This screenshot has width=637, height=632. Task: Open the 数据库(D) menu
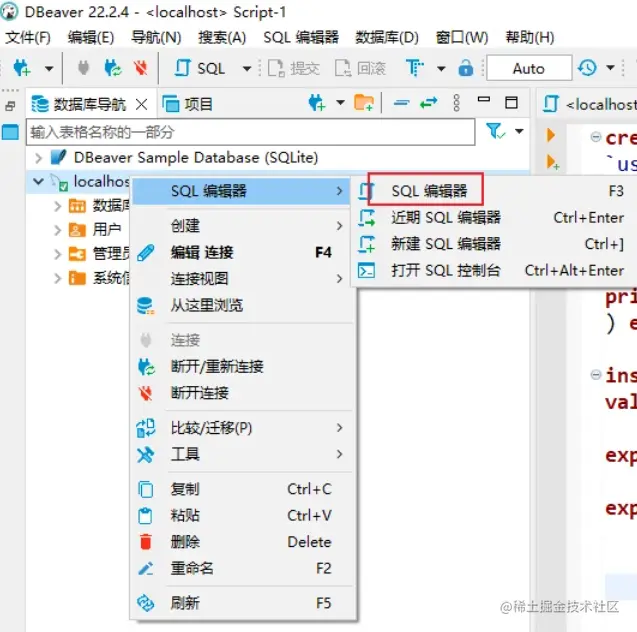(387, 37)
